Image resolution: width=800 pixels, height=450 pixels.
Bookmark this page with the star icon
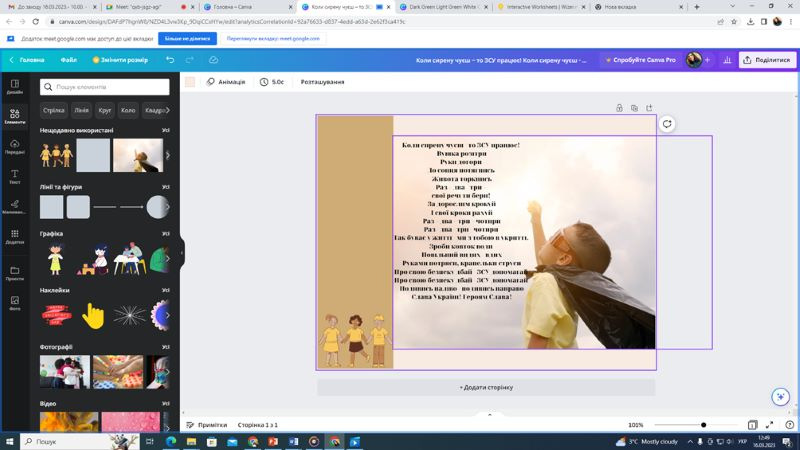click(x=734, y=21)
